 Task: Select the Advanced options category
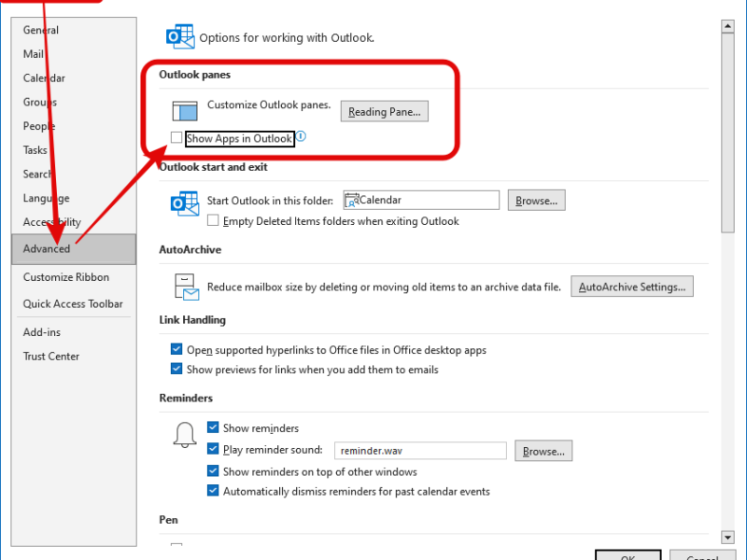pyautogui.click(x=74, y=249)
